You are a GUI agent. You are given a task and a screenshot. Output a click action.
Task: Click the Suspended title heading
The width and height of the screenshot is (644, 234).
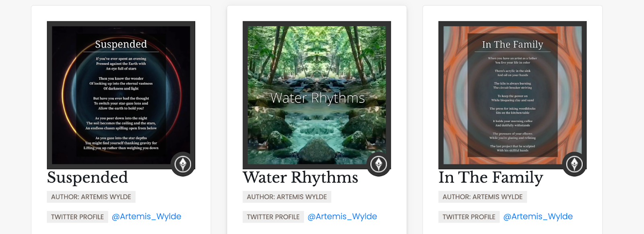pyautogui.click(x=87, y=177)
